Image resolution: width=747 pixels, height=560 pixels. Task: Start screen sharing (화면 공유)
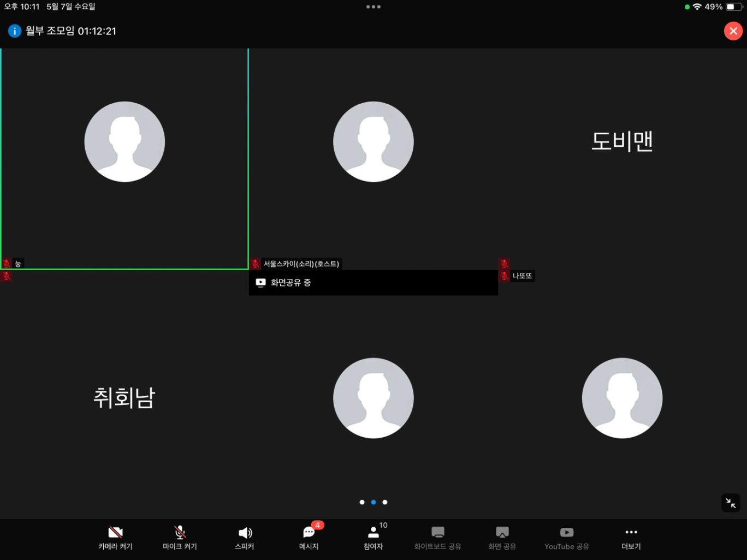pyautogui.click(x=502, y=538)
